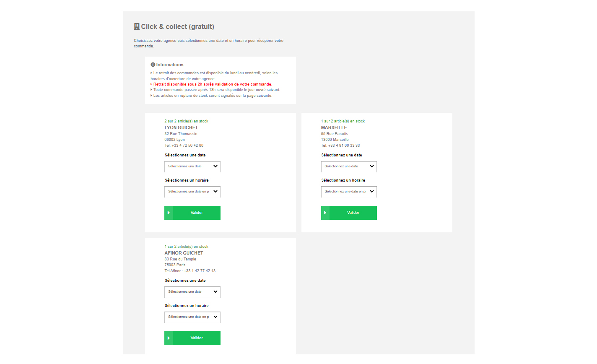Select the MARSEILLE agency name
597x364 pixels.
pyautogui.click(x=334, y=127)
